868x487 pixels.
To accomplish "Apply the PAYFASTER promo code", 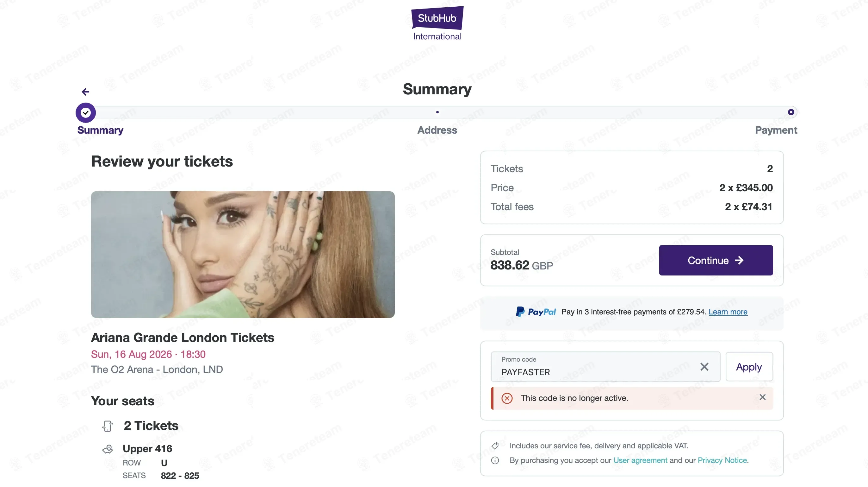I will point(749,367).
